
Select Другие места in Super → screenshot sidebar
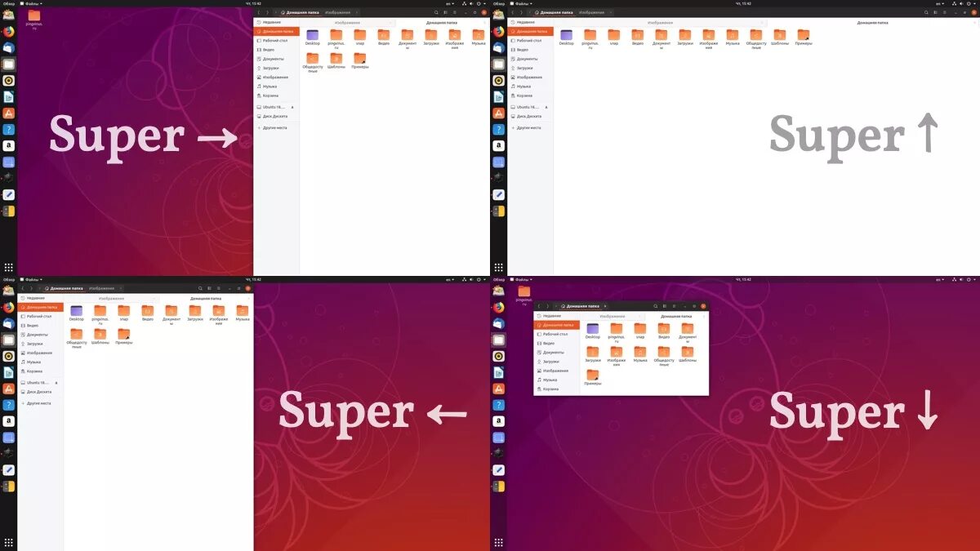tap(277, 127)
